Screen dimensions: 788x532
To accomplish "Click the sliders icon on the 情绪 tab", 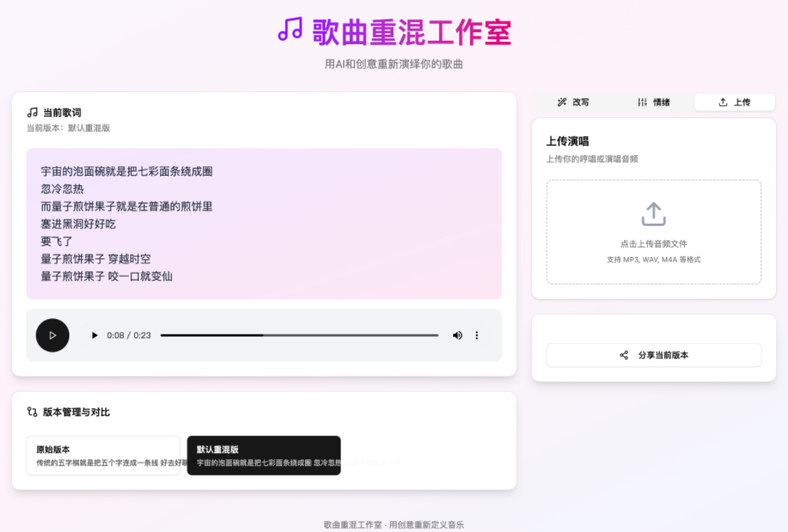I will click(x=641, y=102).
